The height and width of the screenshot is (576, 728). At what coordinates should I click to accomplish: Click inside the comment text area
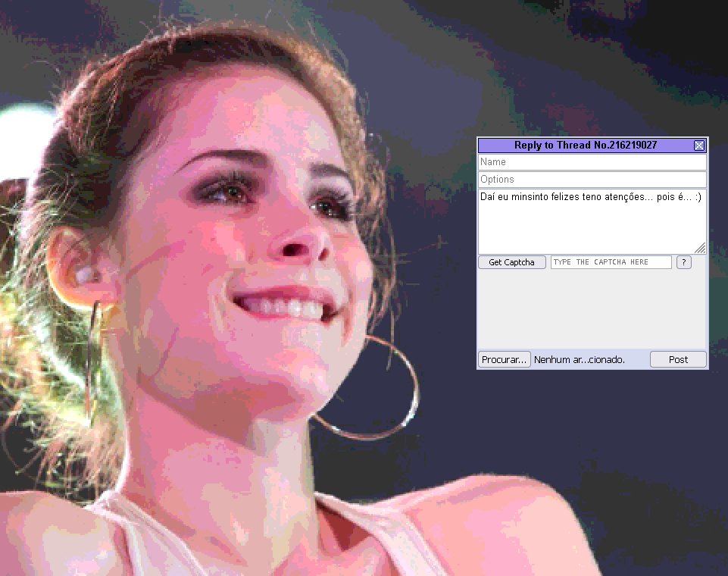(592, 221)
